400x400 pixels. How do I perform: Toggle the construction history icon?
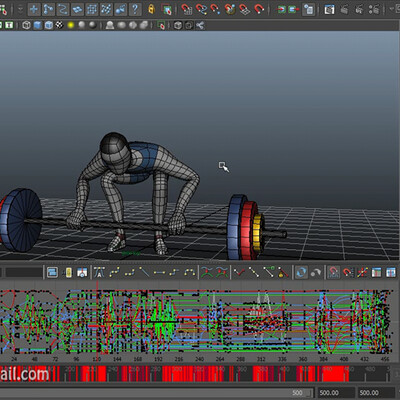point(309,9)
